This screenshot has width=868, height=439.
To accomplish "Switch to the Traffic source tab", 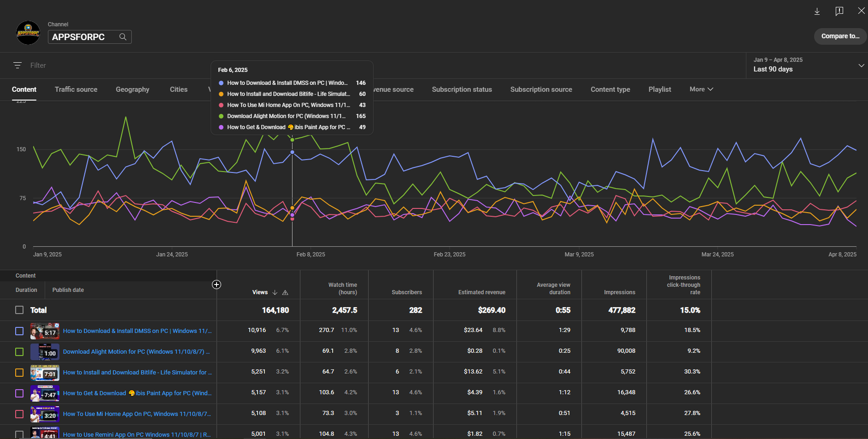I will (76, 89).
